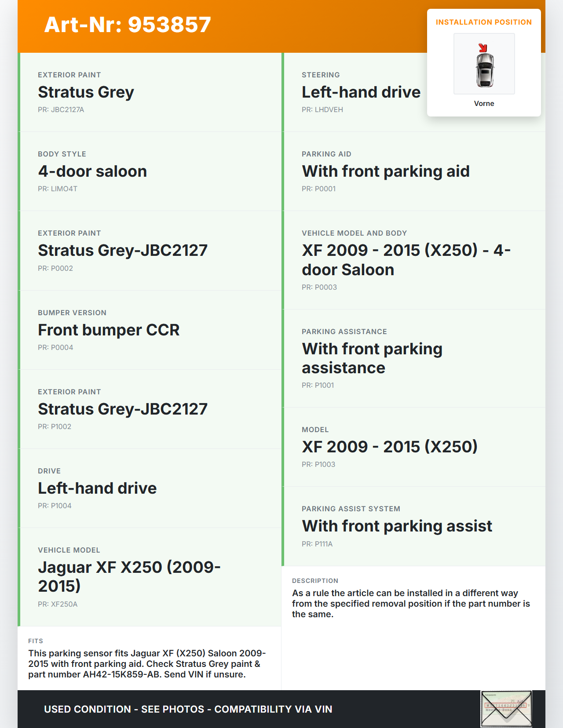Click the red arrow on the car diagram

pyautogui.click(x=483, y=47)
